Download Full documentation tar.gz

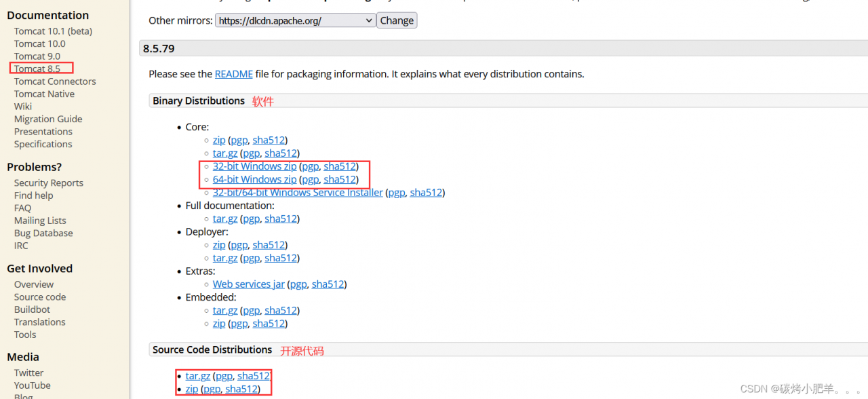click(x=225, y=218)
